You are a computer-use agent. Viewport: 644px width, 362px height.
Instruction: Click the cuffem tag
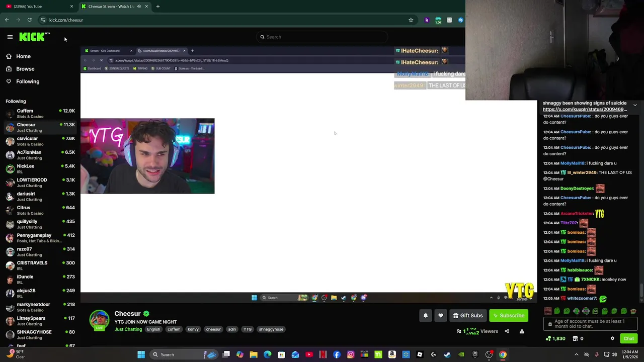click(174, 329)
